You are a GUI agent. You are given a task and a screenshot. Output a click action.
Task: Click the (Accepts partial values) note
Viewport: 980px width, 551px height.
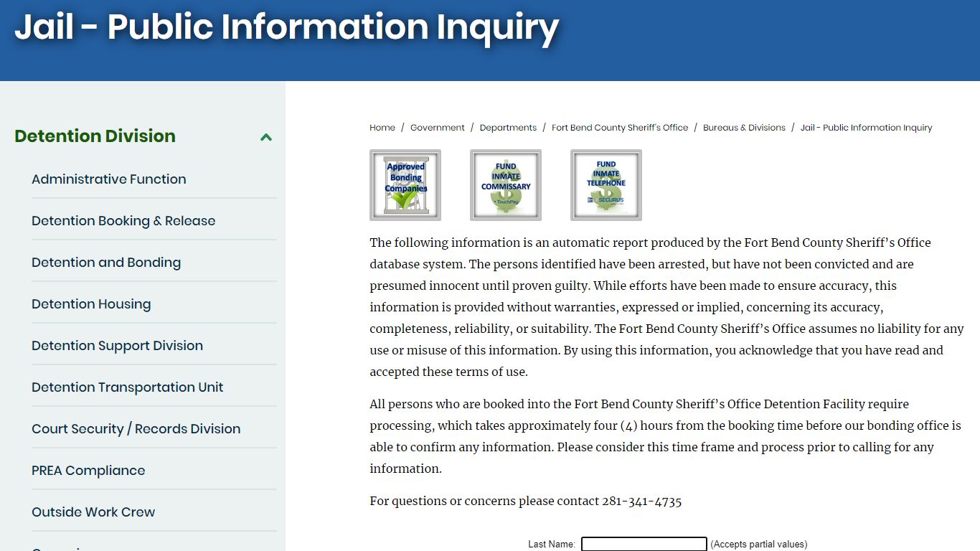tap(759, 545)
